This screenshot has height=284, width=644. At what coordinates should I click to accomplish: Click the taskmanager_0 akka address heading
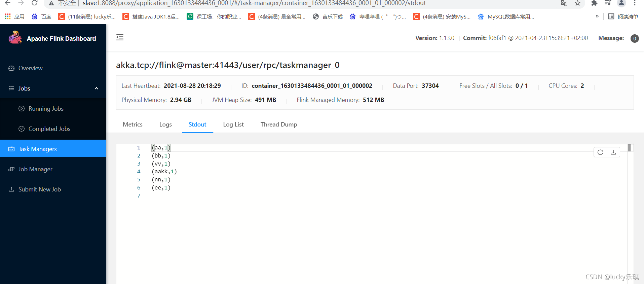coord(228,65)
